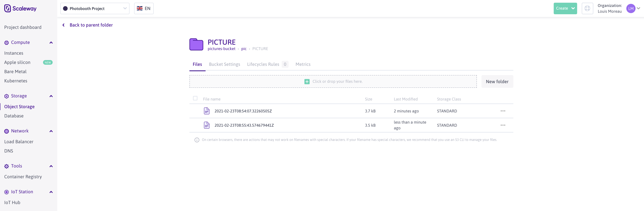The height and width of the screenshot is (211, 644).
Task: Open Apple silicon in sidebar
Action: pyautogui.click(x=17, y=62)
